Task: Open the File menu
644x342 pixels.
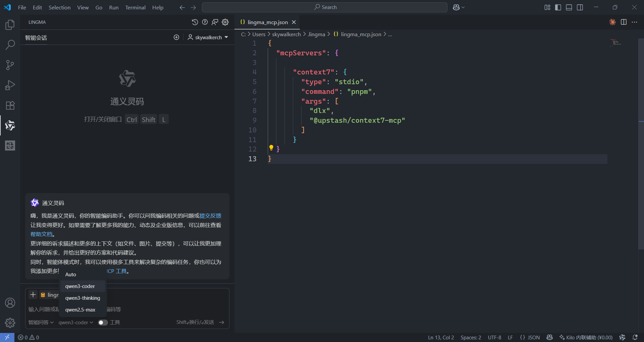Action: [22, 7]
